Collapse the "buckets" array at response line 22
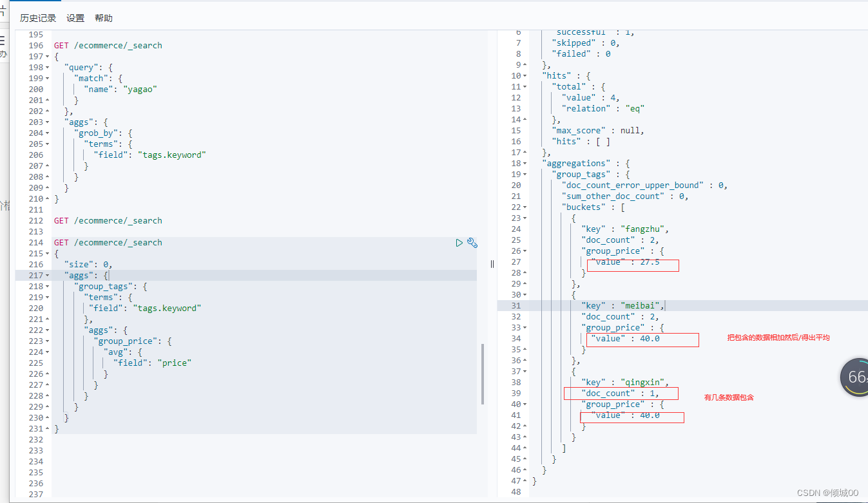The height and width of the screenshot is (503, 868). pos(525,207)
